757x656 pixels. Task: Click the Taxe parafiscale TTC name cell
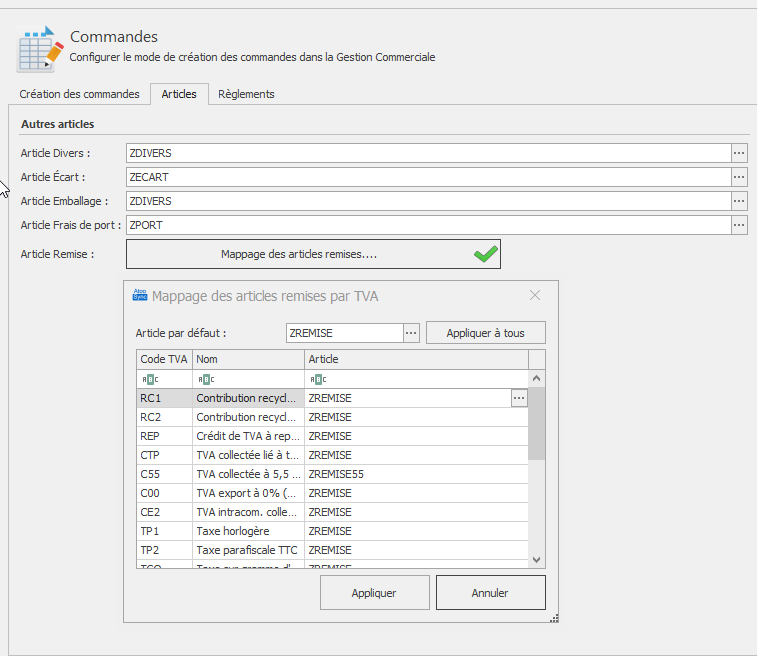tap(248, 550)
